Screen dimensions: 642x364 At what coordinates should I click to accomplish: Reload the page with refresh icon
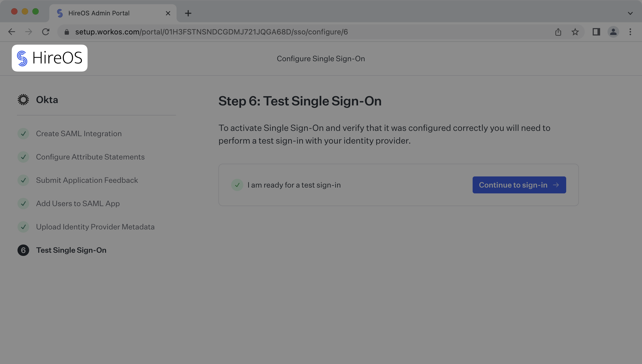[x=46, y=32]
